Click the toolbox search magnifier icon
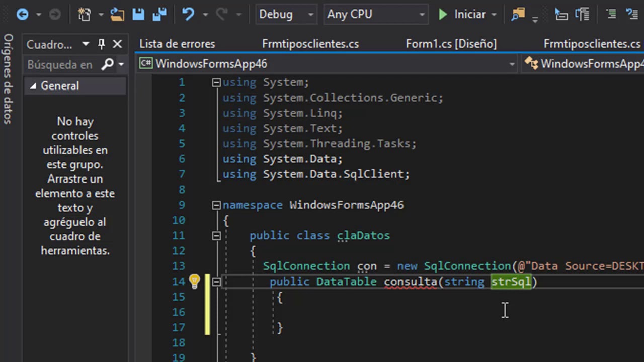644x362 pixels. tap(107, 65)
